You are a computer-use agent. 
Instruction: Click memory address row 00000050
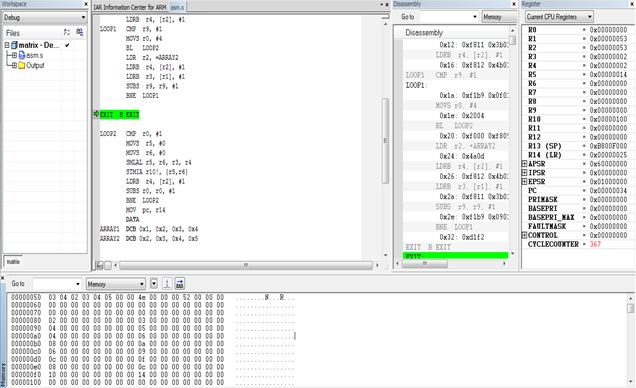118,297
